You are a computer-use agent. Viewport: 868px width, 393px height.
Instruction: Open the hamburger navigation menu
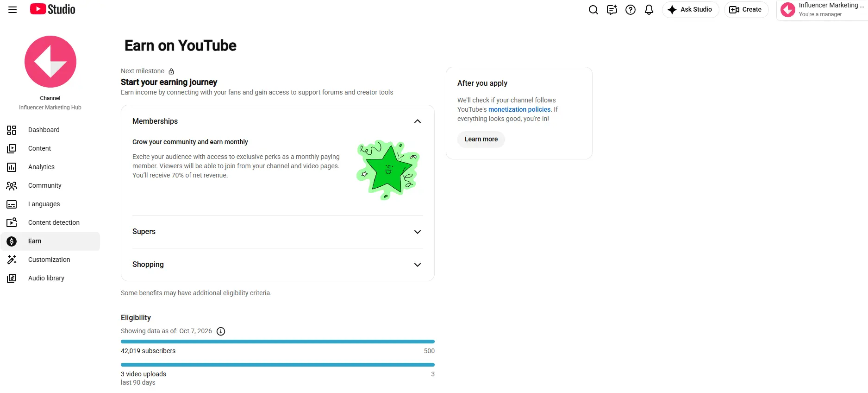[x=12, y=10]
